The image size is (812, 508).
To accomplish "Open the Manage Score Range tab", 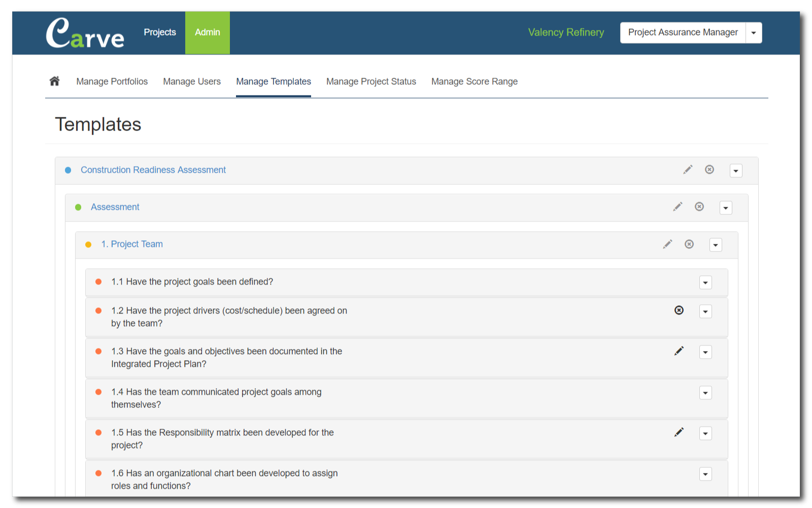I will [475, 81].
